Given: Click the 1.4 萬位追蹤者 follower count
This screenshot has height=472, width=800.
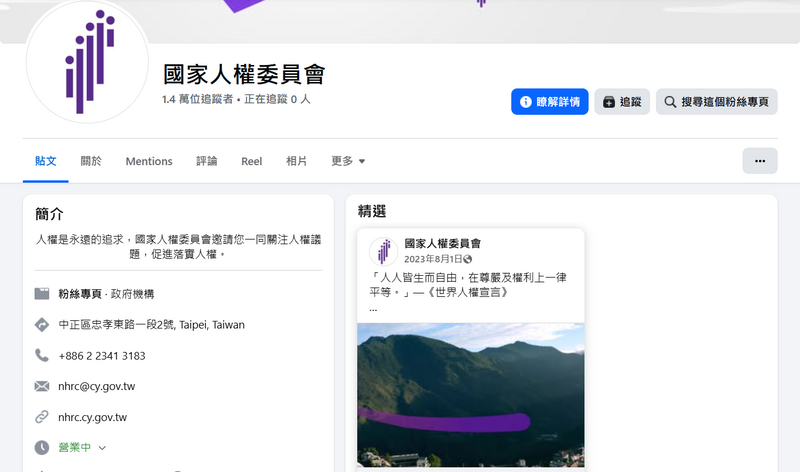Looking at the screenshot, I should (x=197, y=99).
